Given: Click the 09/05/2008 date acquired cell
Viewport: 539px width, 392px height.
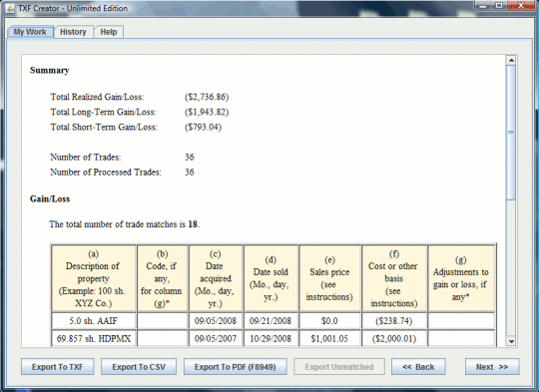Looking at the screenshot, I should pos(216,321).
